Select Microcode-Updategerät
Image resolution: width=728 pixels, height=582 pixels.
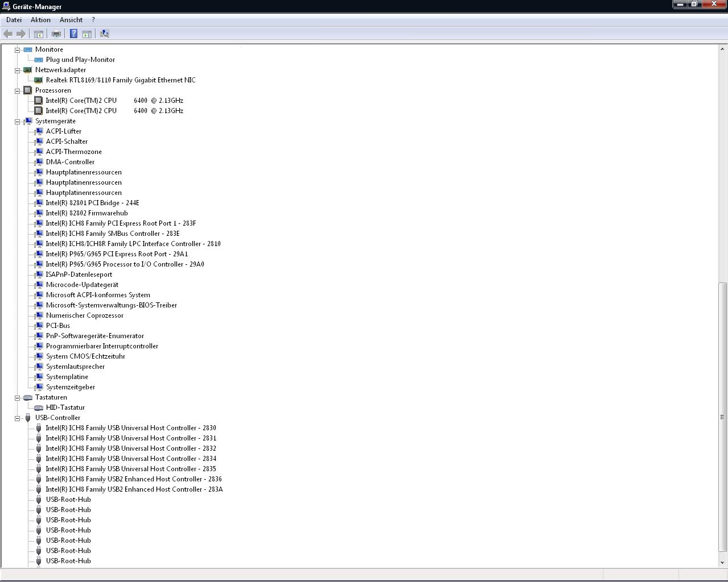(x=82, y=285)
